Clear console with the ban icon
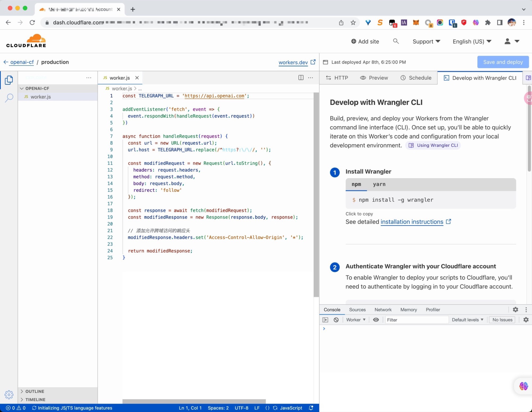532x412 pixels. click(x=336, y=320)
